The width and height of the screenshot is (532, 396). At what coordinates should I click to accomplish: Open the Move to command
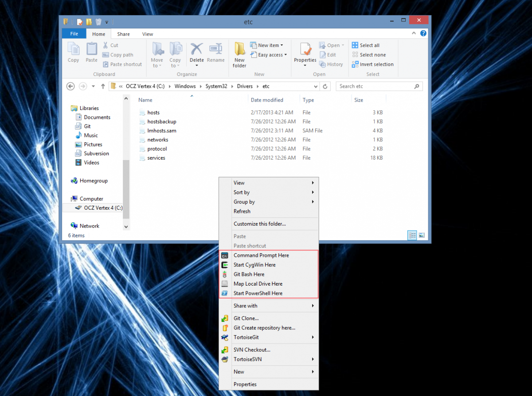point(157,55)
